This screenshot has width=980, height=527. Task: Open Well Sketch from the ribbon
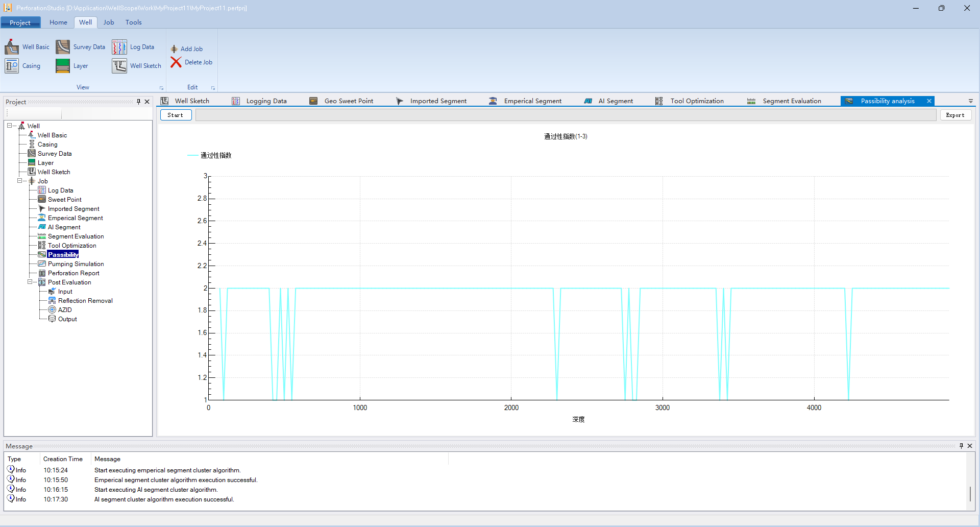[119, 66]
